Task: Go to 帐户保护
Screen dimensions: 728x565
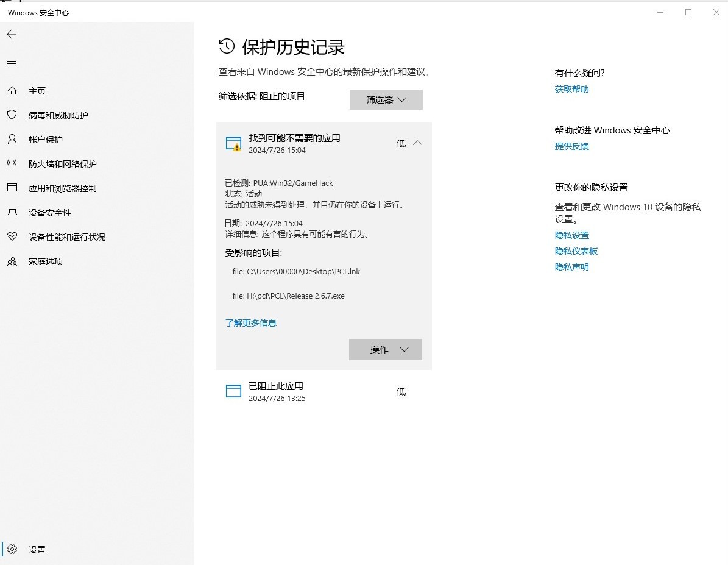Action: click(46, 140)
